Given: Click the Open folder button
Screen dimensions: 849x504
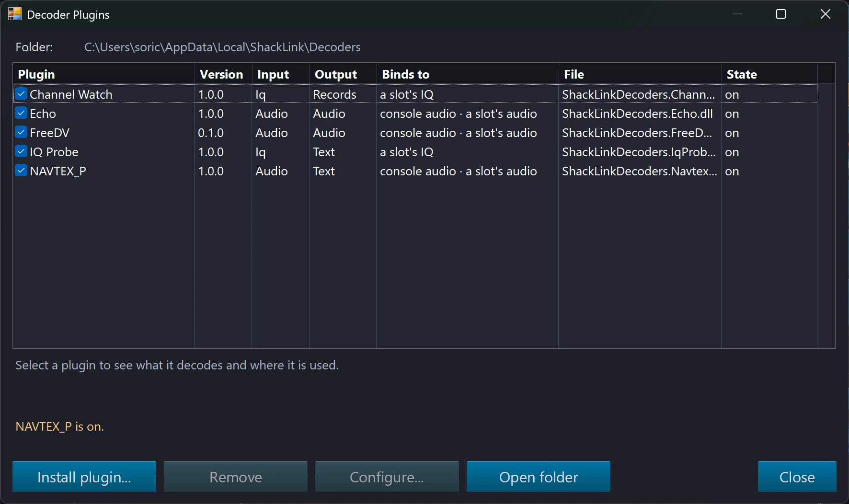Looking at the screenshot, I should 539,477.
